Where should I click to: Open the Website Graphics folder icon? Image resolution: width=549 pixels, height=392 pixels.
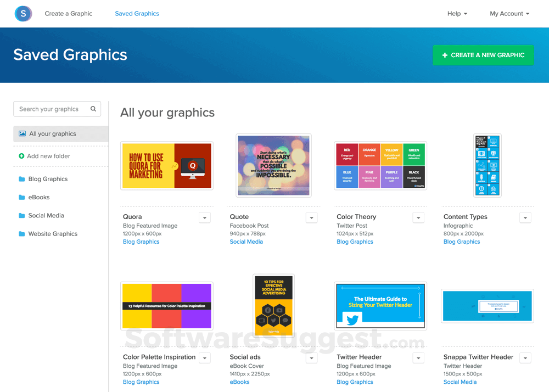click(21, 233)
